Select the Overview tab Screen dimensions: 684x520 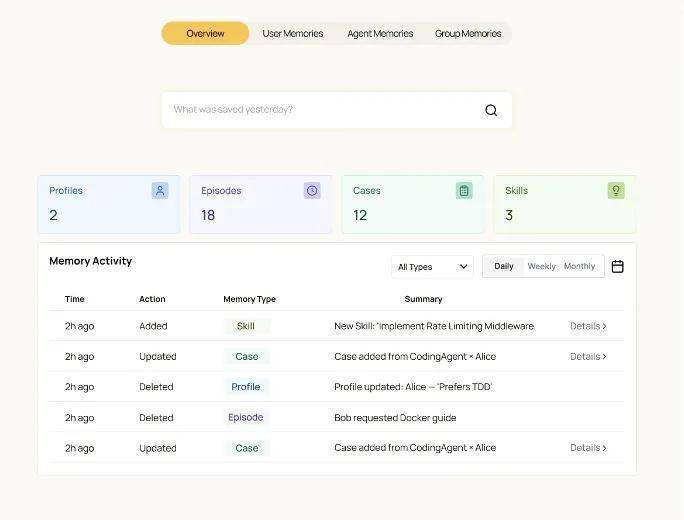click(205, 34)
